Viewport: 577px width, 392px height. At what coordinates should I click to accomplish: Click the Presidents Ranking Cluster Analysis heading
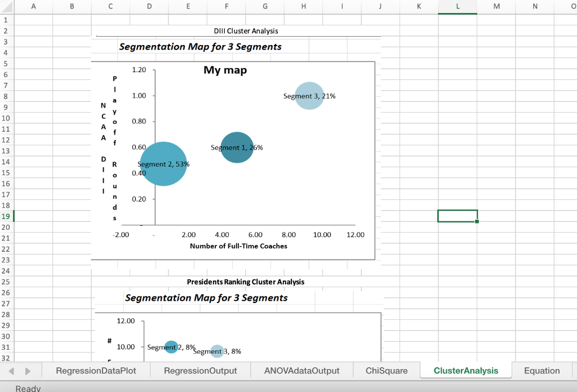pos(246,282)
